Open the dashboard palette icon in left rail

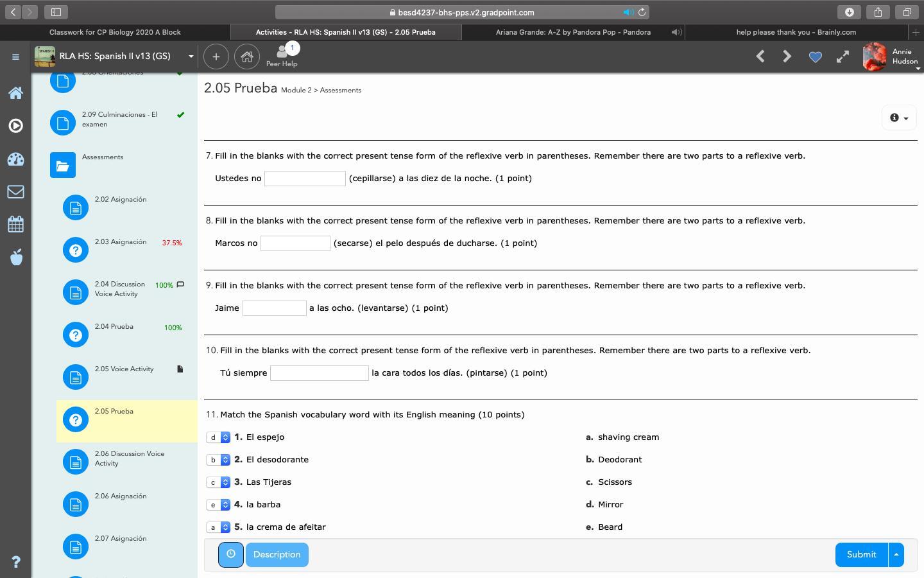tap(16, 159)
